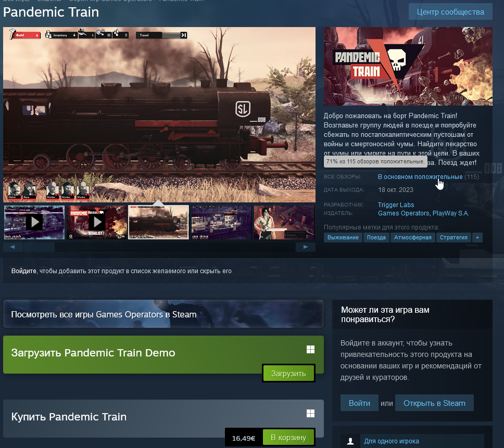Click the Pandemic Train page title
Image resolution: width=504 pixels, height=448 pixels.
tap(51, 12)
